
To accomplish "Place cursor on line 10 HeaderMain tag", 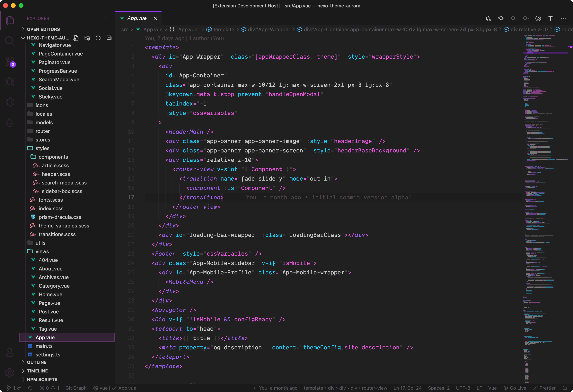I will pyautogui.click(x=189, y=132).
